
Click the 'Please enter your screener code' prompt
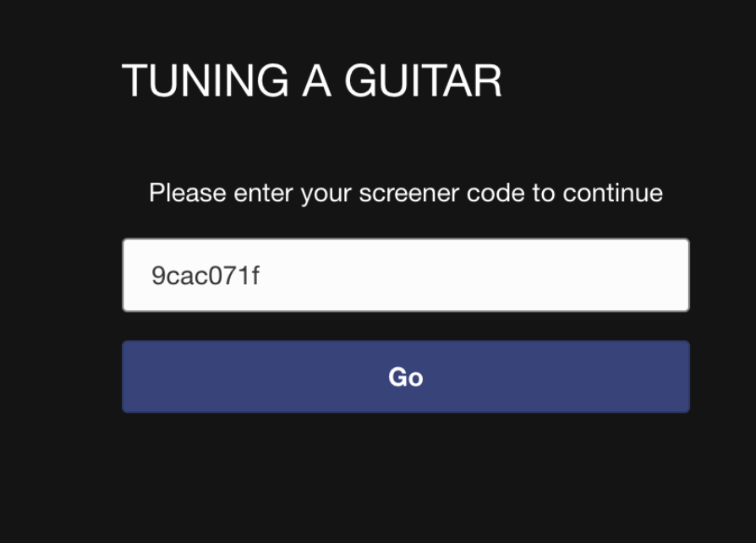click(x=405, y=193)
